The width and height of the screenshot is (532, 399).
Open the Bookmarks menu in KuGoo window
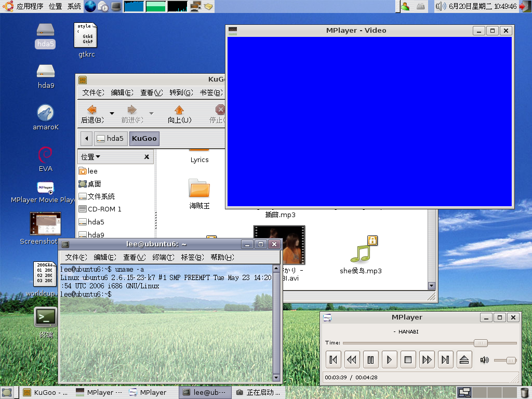click(x=211, y=92)
